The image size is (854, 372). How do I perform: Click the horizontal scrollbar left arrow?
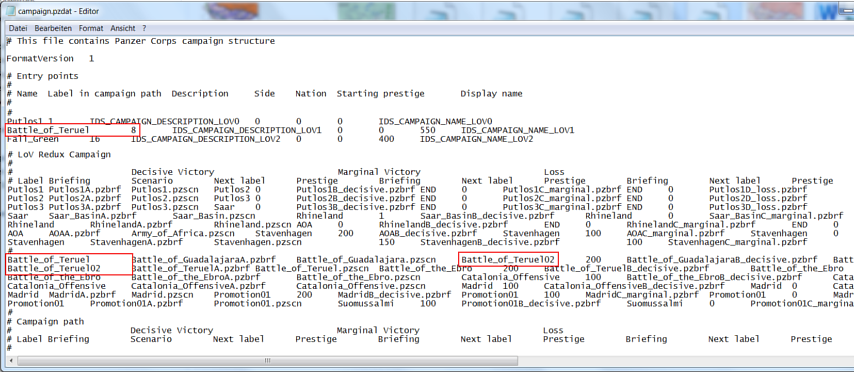(x=10, y=361)
